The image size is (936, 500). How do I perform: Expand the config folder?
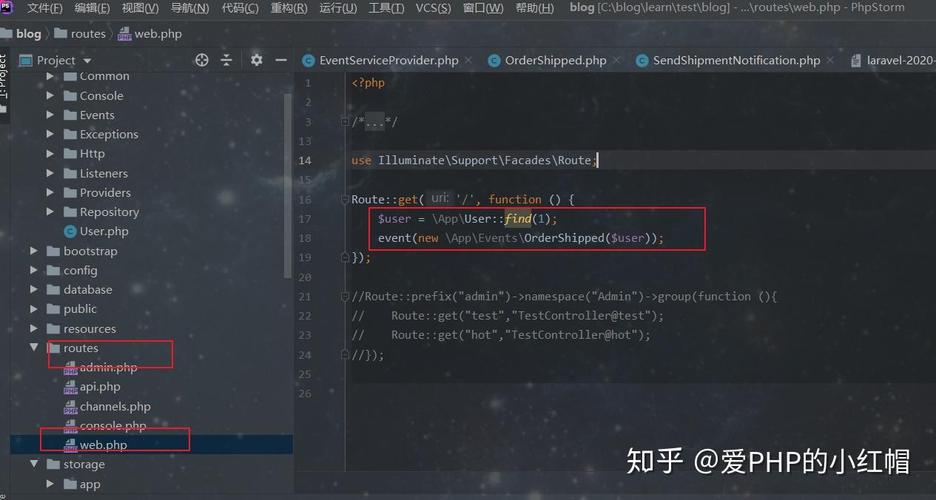[34, 270]
